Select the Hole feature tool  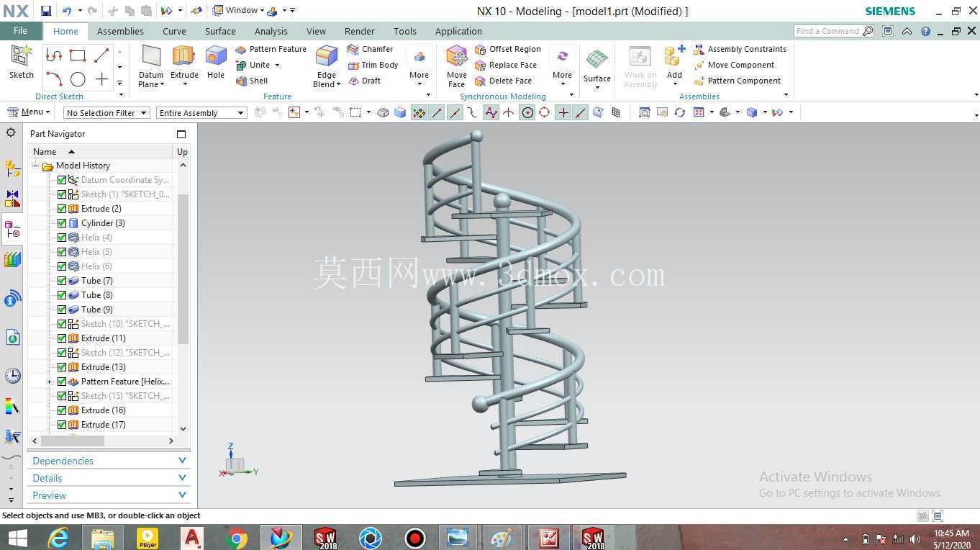coord(216,63)
